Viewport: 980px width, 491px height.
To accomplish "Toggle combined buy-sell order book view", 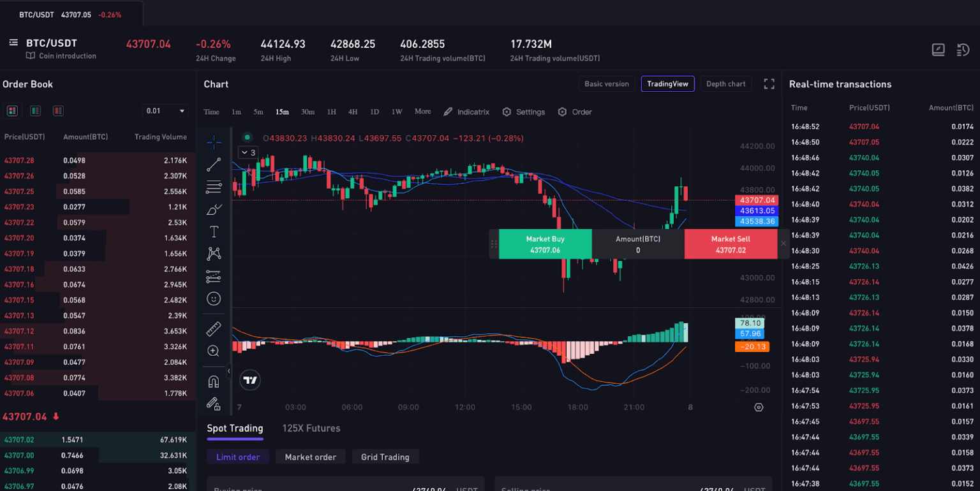I will tap(12, 110).
